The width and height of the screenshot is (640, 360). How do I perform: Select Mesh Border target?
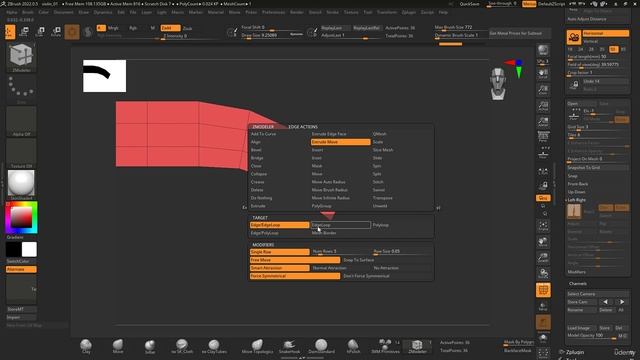point(340,233)
